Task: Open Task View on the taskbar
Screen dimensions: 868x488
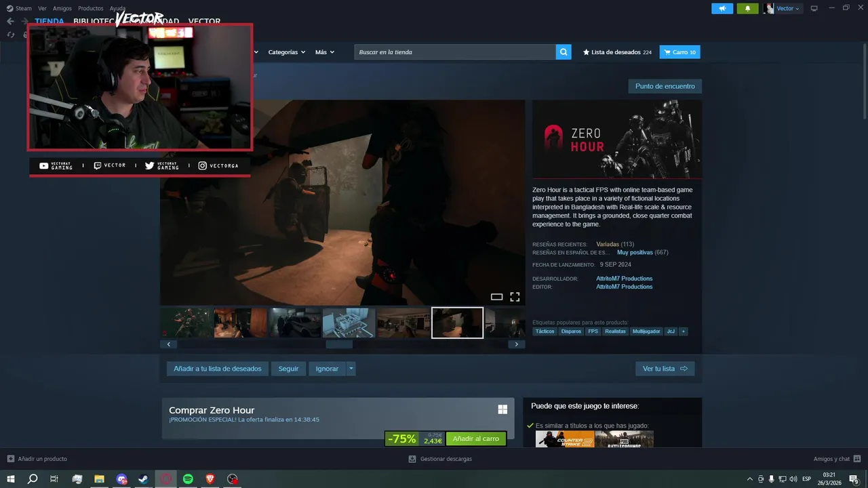Action: (x=54, y=479)
